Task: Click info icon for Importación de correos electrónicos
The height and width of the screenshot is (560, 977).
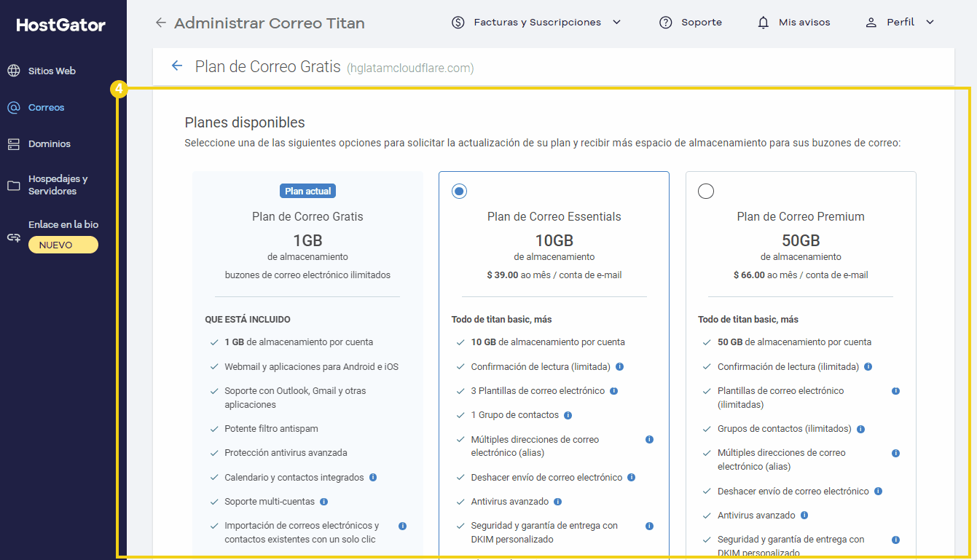Action: 403,526
